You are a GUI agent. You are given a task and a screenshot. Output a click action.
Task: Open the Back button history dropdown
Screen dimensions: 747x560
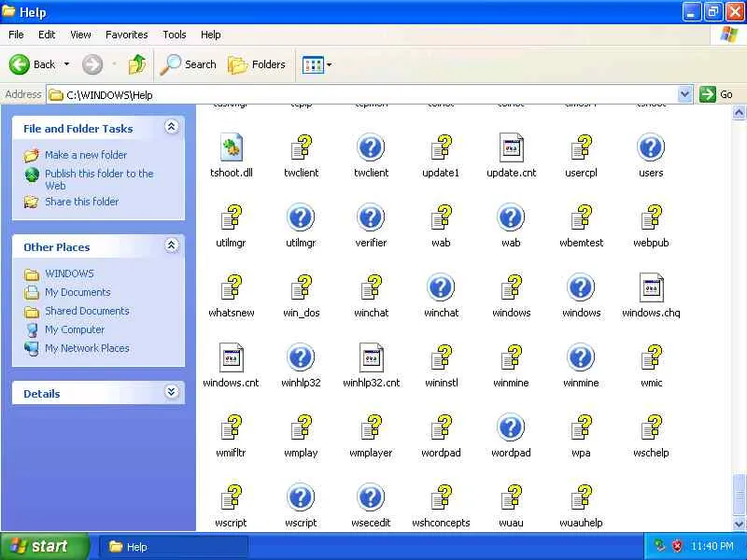point(66,64)
